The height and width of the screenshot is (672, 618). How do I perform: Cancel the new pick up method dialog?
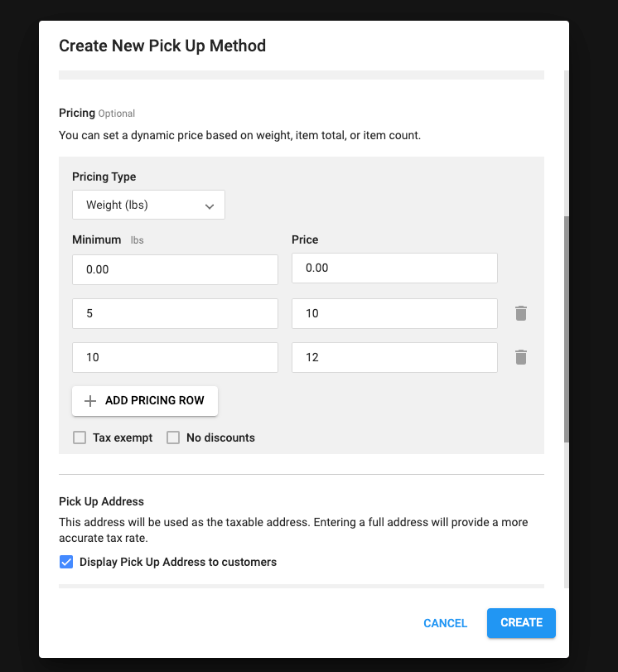tap(445, 623)
